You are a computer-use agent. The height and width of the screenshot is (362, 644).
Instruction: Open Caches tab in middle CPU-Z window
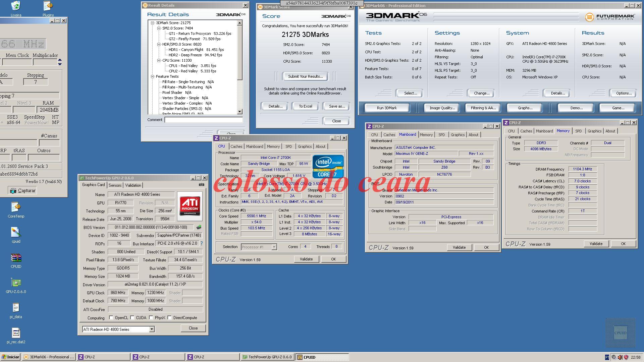pyautogui.click(x=236, y=146)
